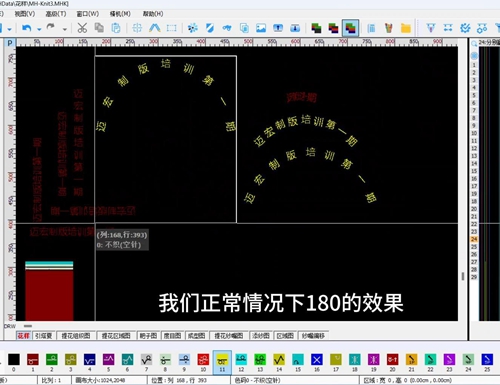The width and height of the screenshot is (500, 385).
Task: Switch to the 引塔夏 tab
Action: coord(44,336)
